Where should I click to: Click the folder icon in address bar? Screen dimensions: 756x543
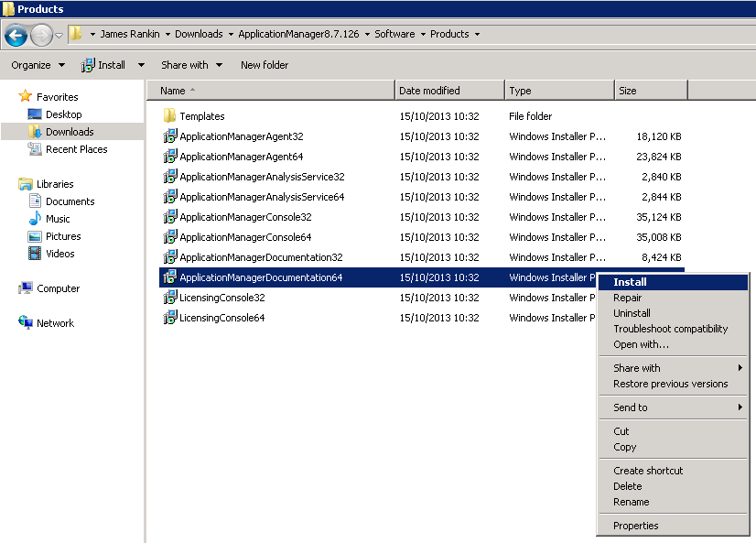click(x=75, y=34)
